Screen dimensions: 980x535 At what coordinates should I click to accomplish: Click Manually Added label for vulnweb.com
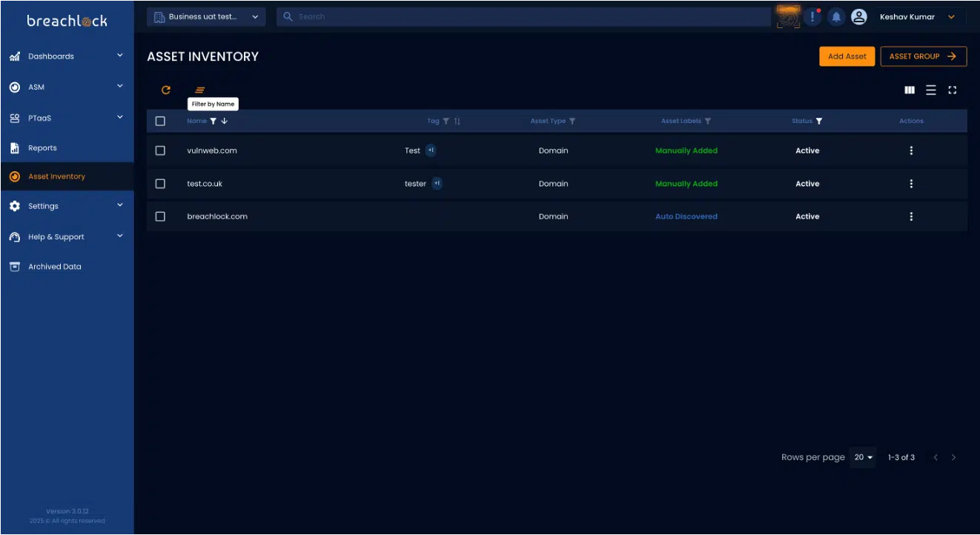(686, 150)
